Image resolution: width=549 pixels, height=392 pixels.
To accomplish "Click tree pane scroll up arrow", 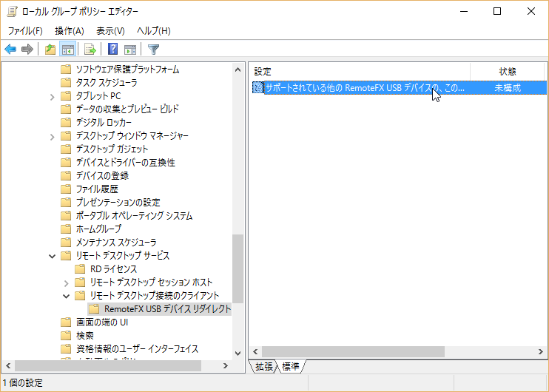I will (x=238, y=70).
